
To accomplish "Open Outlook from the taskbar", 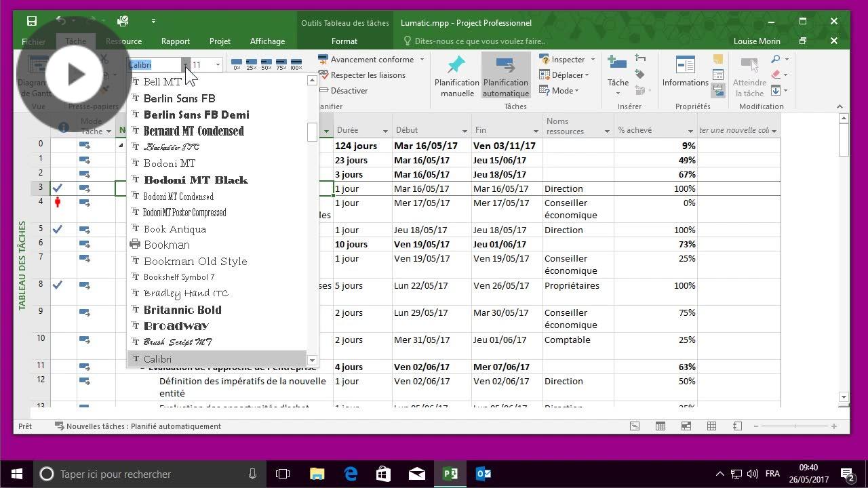I will tap(484, 474).
